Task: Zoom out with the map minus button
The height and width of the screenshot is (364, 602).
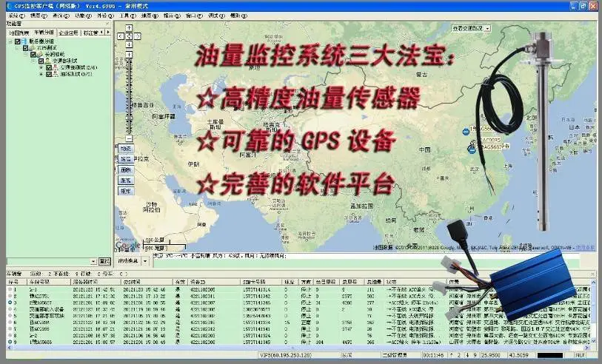Action: click(129, 138)
